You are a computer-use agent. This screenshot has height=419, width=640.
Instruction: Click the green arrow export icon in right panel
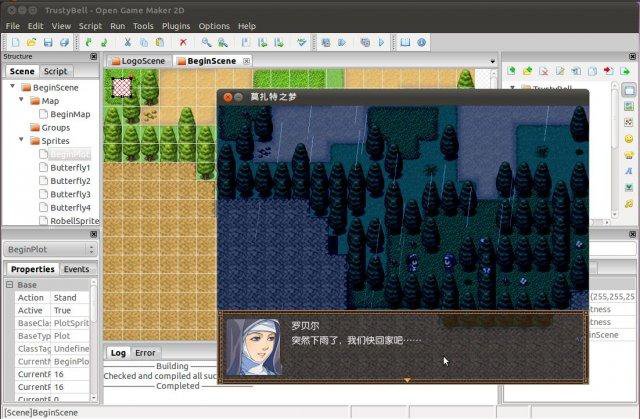[625, 71]
